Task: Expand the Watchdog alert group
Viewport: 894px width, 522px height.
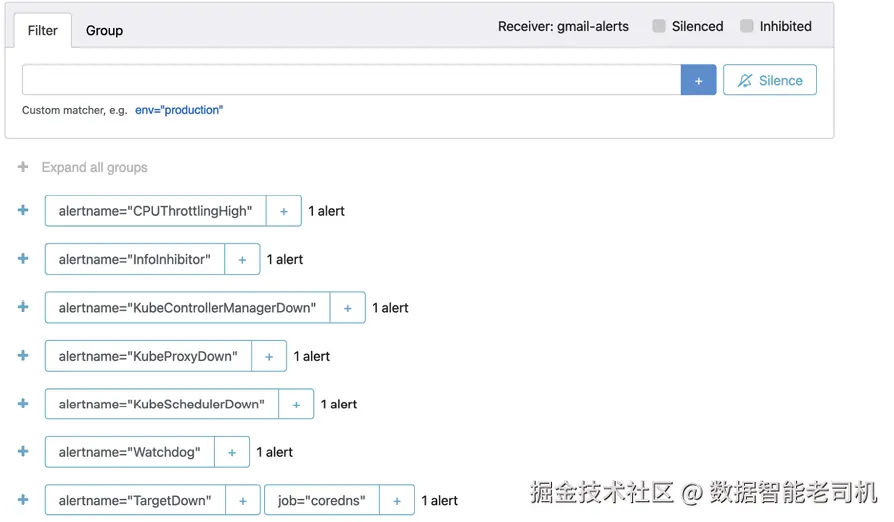Action: 23,451
